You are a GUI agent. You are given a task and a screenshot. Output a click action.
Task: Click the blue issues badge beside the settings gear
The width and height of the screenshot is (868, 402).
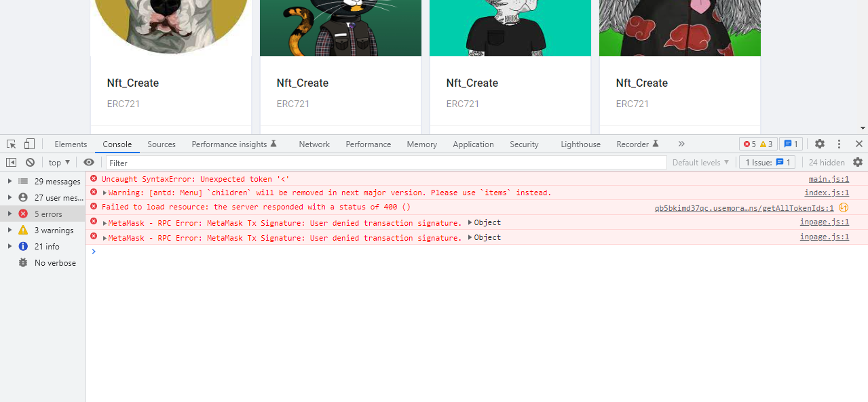coord(791,144)
